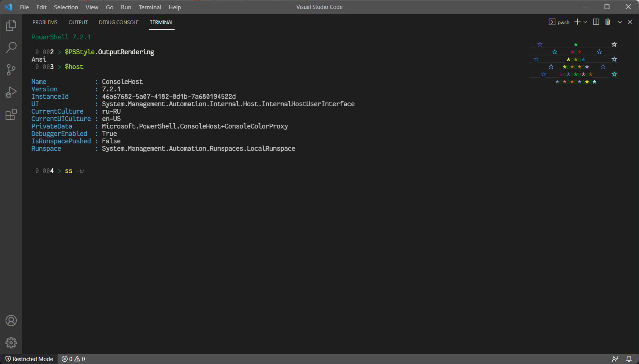Image resolution: width=639 pixels, height=364 pixels.
Task: Open feedback icon in status bar
Action: coord(615,359)
